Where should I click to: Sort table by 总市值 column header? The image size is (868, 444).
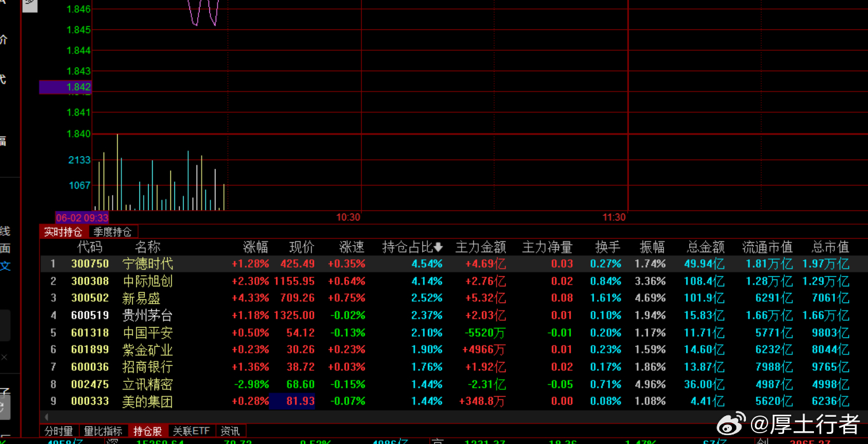830,247
